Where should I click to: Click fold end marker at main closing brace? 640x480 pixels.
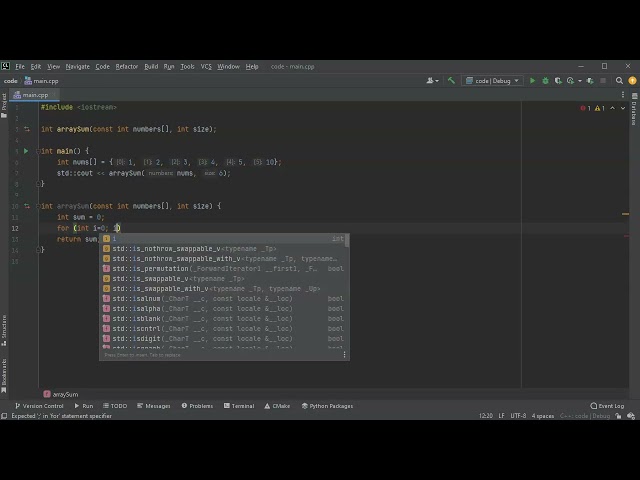pyautogui.click(x=38, y=184)
